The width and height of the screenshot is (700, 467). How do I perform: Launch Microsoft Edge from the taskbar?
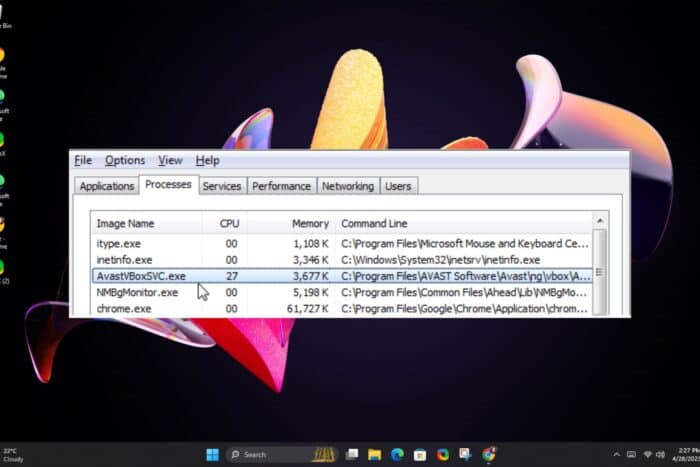click(x=395, y=454)
